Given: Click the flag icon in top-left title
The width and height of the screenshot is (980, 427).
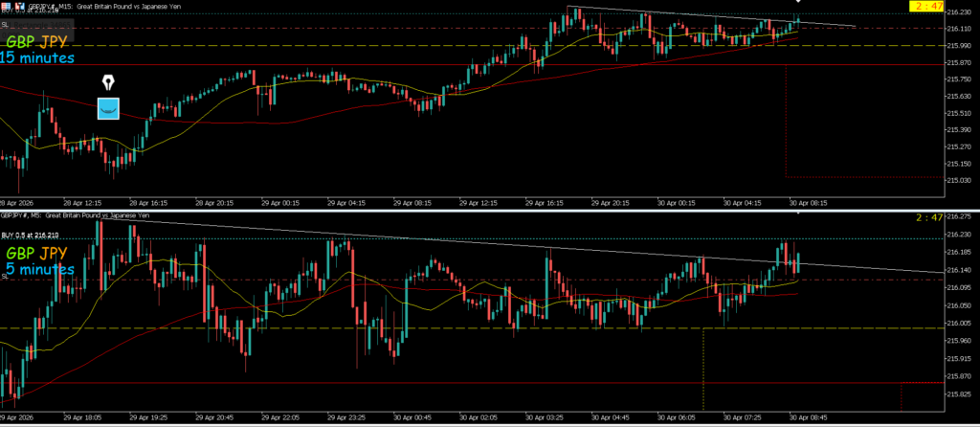Looking at the screenshot, I should tap(7, 6).
